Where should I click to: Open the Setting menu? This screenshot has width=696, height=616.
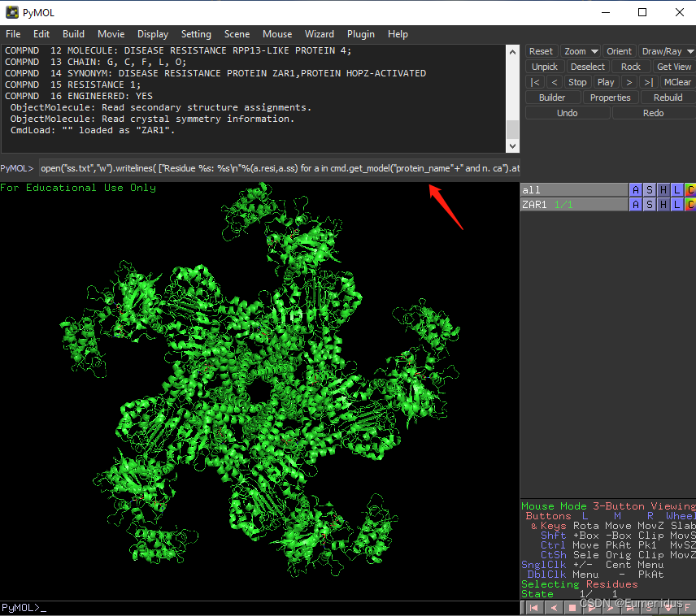(x=196, y=34)
